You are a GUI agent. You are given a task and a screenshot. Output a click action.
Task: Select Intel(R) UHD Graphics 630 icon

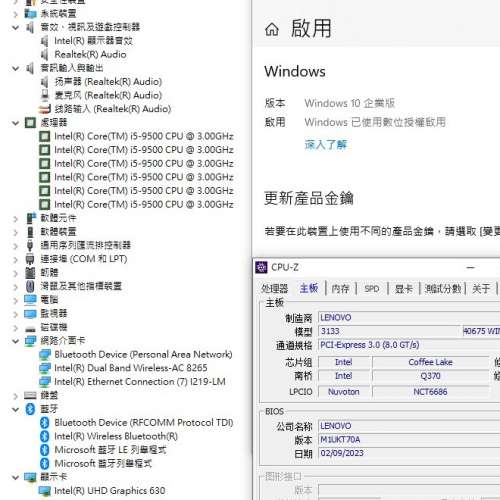(x=45, y=491)
